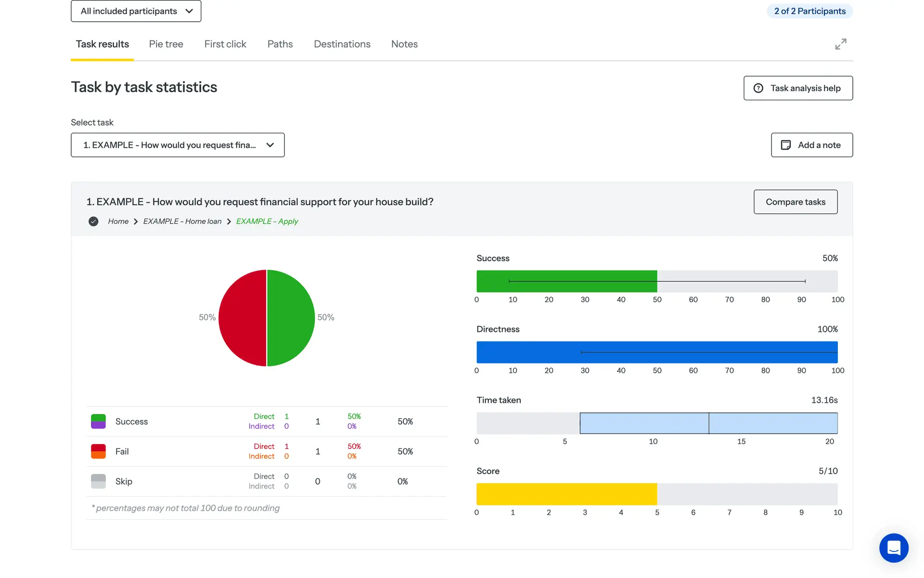Open the First click tab
The image size is (924, 578).
[225, 44]
